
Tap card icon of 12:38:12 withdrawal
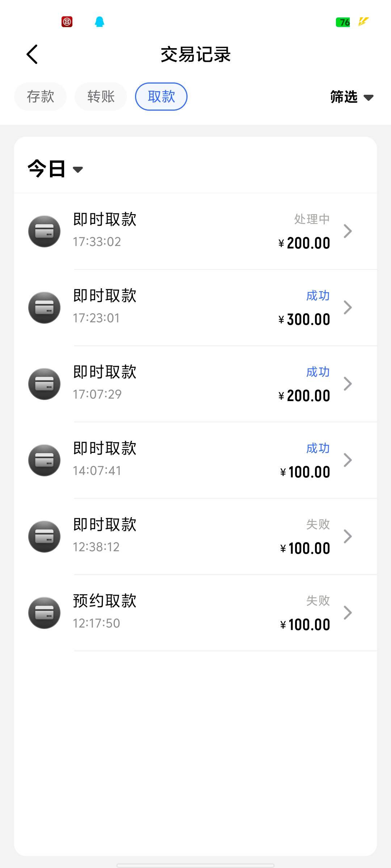pos(44,537)
